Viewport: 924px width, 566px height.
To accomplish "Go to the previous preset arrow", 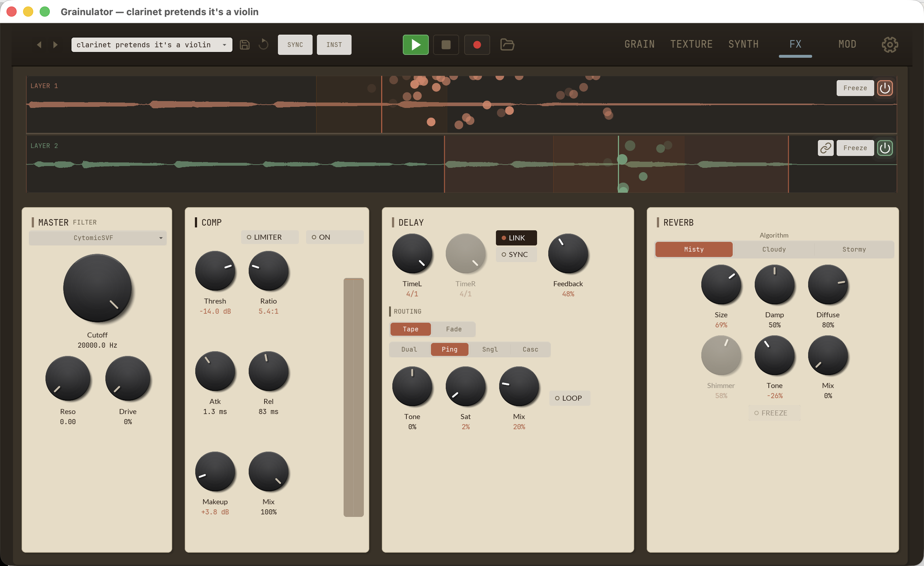I will tap(39, 45).
